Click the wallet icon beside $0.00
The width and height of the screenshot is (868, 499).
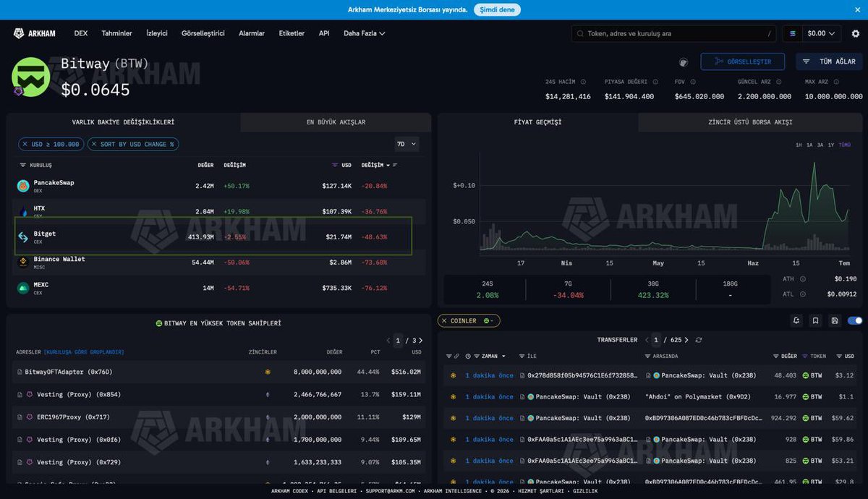(793, 33)
